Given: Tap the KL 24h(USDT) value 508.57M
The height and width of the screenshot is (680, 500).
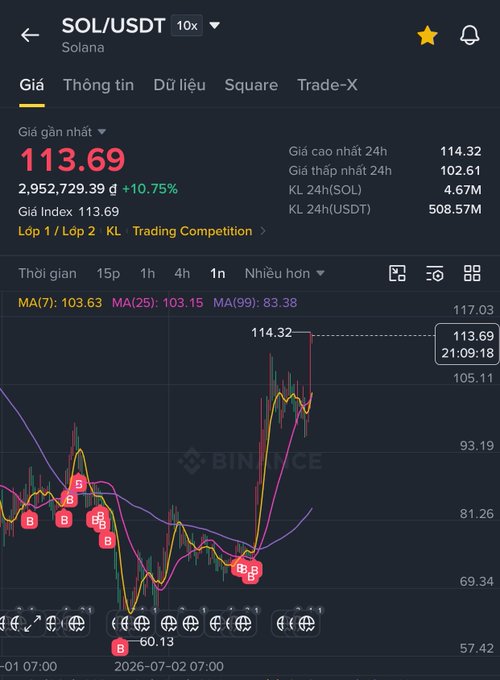Looking at the screenshot, I should click(455, 209).
